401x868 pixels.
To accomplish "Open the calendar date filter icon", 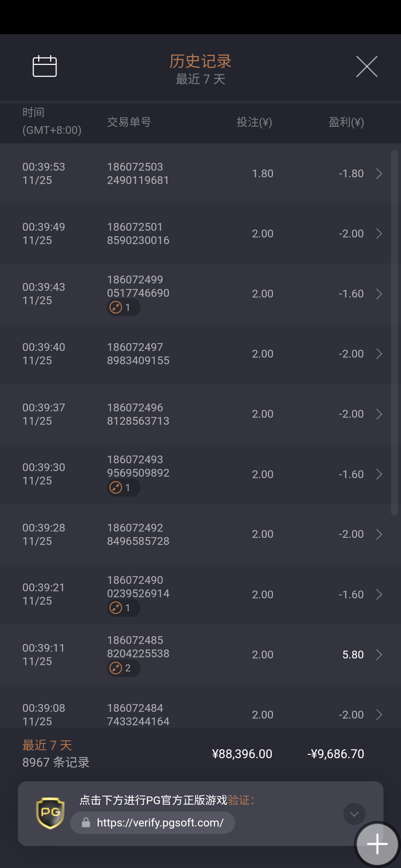I will coord(45,66).
